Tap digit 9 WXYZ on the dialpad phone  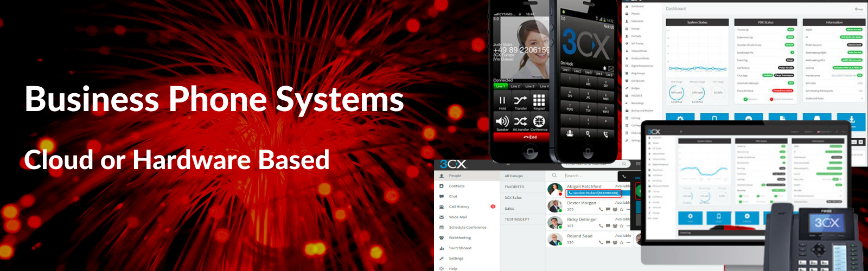pyautogui.click(x=605, y=111)
